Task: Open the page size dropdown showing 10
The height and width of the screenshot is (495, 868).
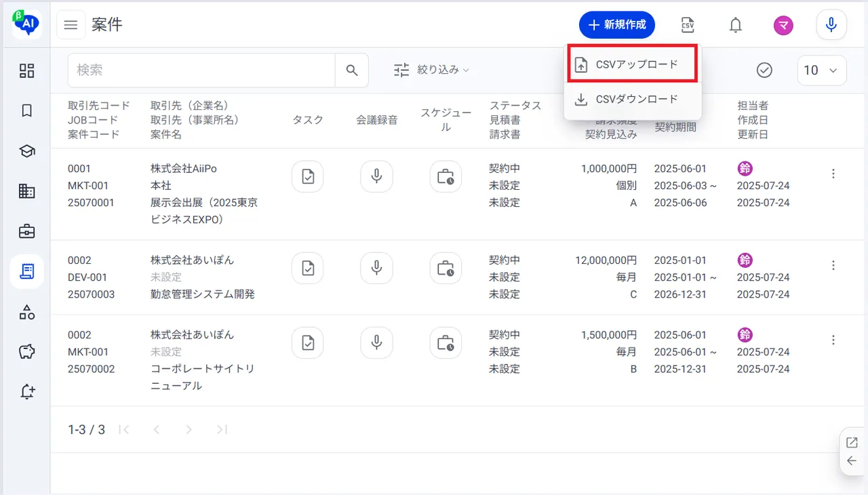Action: (822, 70)
